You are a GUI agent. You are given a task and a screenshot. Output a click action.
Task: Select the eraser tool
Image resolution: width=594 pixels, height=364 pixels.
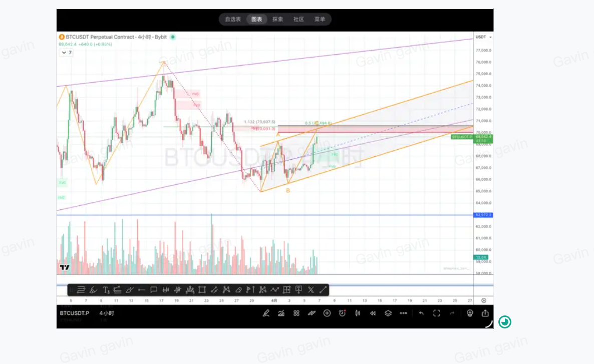pyautogui.click(x=238, y=290)
